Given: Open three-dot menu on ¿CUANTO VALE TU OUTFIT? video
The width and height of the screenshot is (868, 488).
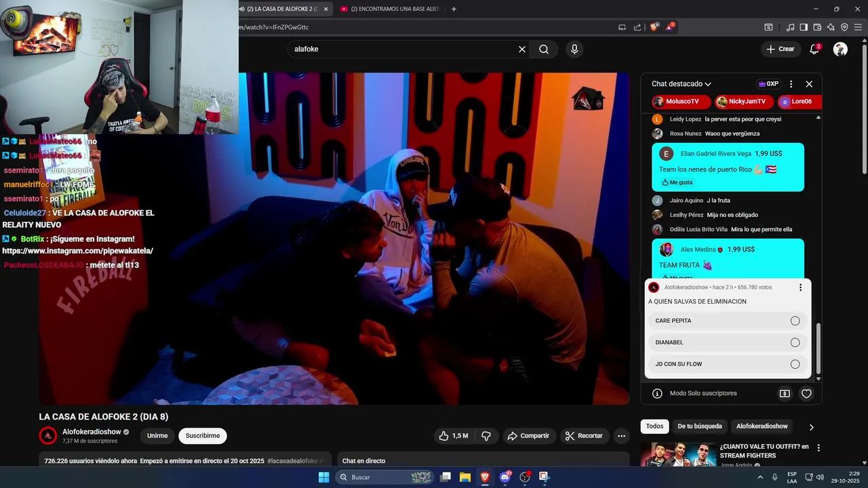Looking at the screenshot, I should tap(818, 448).
